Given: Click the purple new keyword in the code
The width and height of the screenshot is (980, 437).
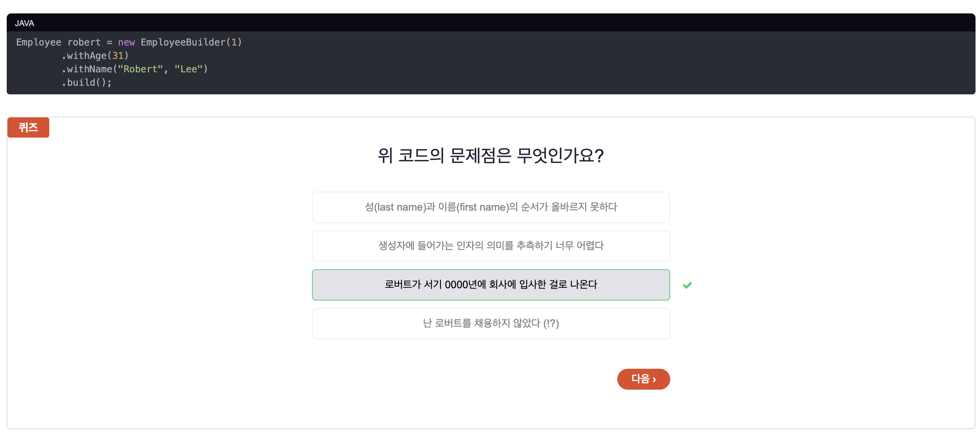Looking at the screenshot, I should tap(126, 42).
